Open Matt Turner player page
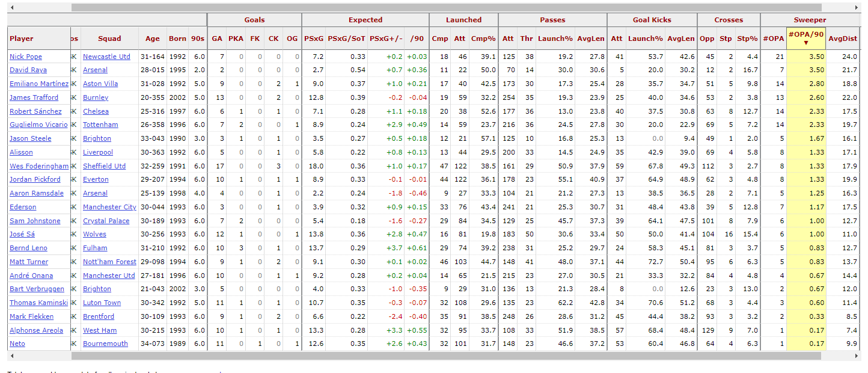 coord(30,262)
